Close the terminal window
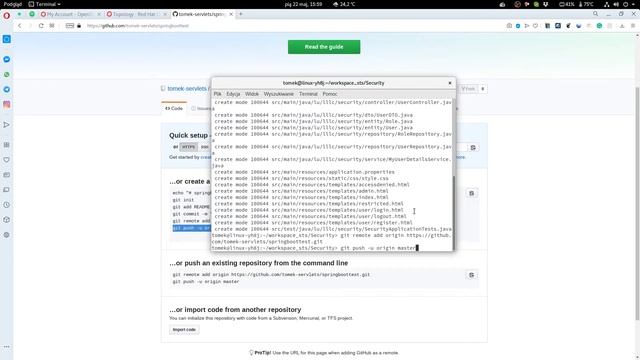Image resolution: width=640 pixels, height=360 pixels. 450,83
